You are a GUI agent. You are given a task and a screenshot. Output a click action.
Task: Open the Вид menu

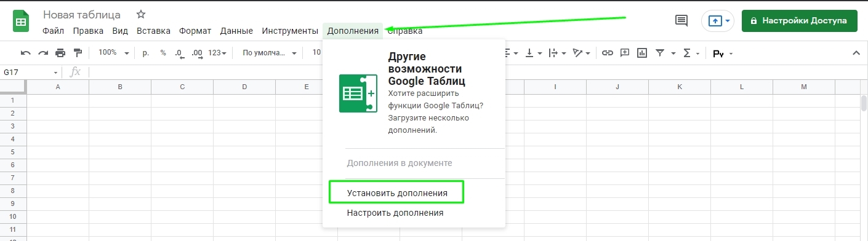coord(120,31)
